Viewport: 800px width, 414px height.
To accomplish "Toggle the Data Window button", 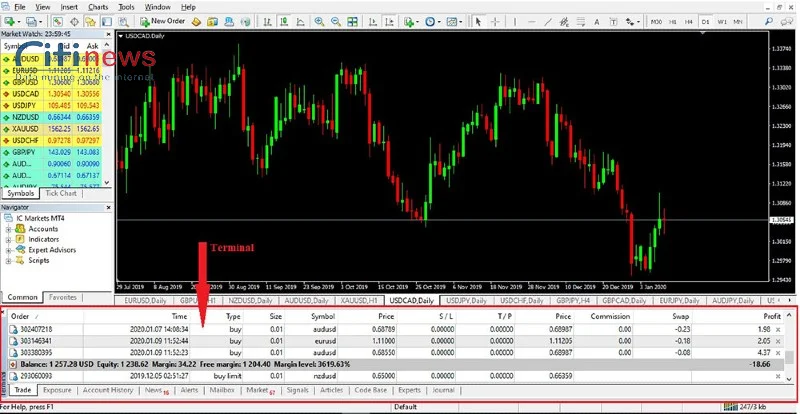I will (x=74, y=21).
